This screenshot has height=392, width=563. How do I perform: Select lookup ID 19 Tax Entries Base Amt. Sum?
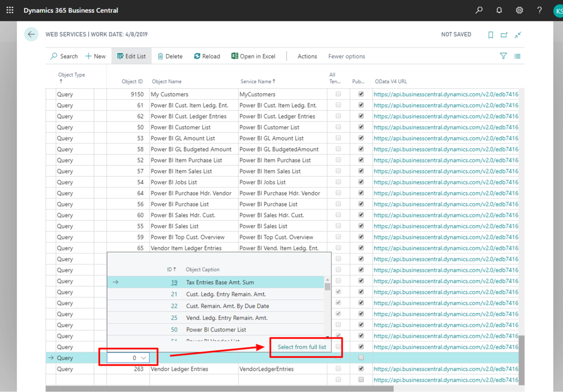[x=216, y=282]
